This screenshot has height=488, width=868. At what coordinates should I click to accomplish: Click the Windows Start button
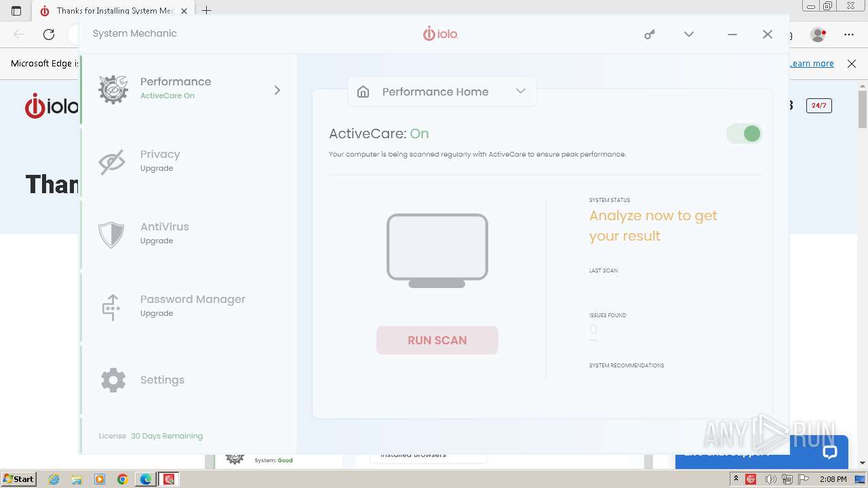click(x=18, y=479)
